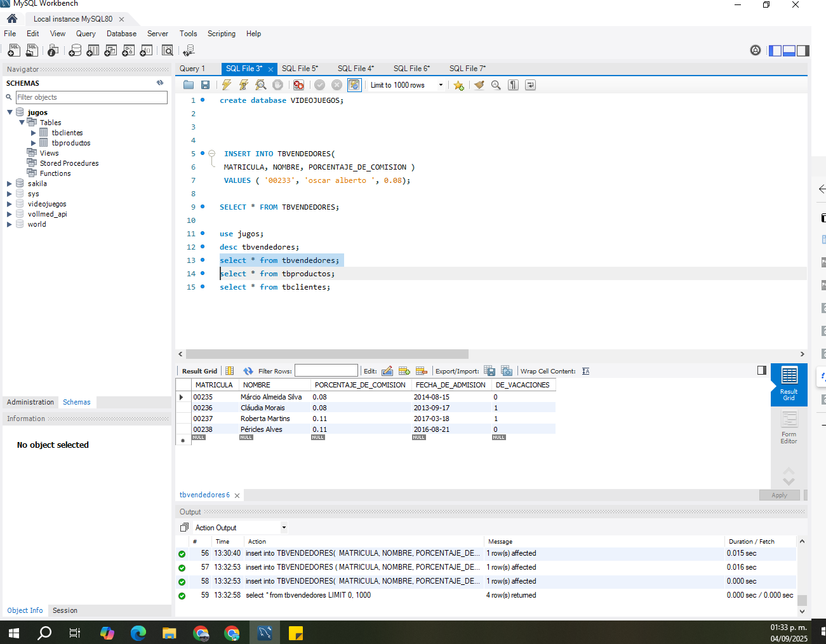This screenshot has height=644, width=826.
Task: Execute statement under cursor lightning icon
Action: pos(244,85)
